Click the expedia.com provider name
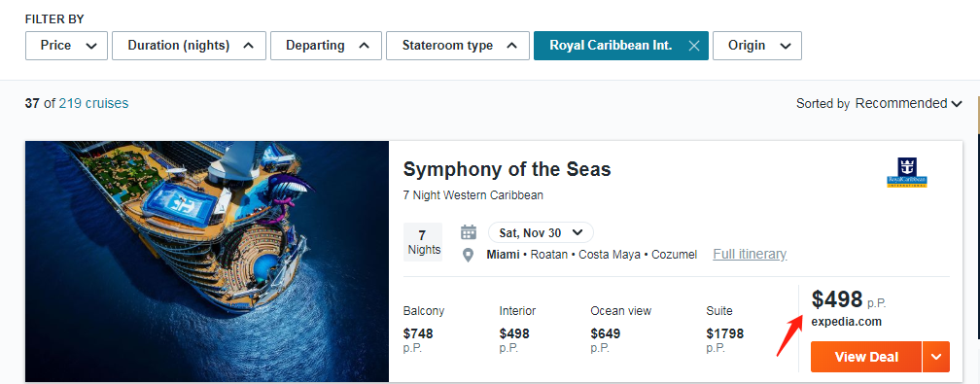The height and width of the screenshot is (384, 980). click(x=846, y=322)
